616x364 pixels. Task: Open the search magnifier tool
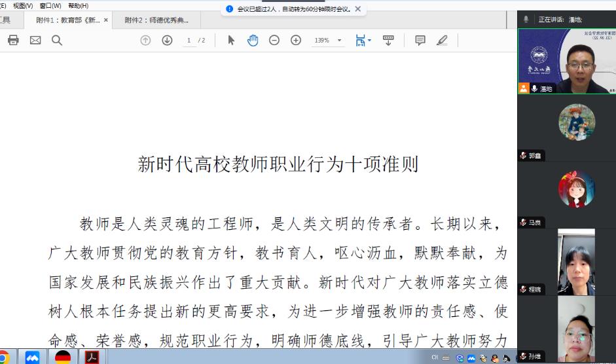coord(57,40)
